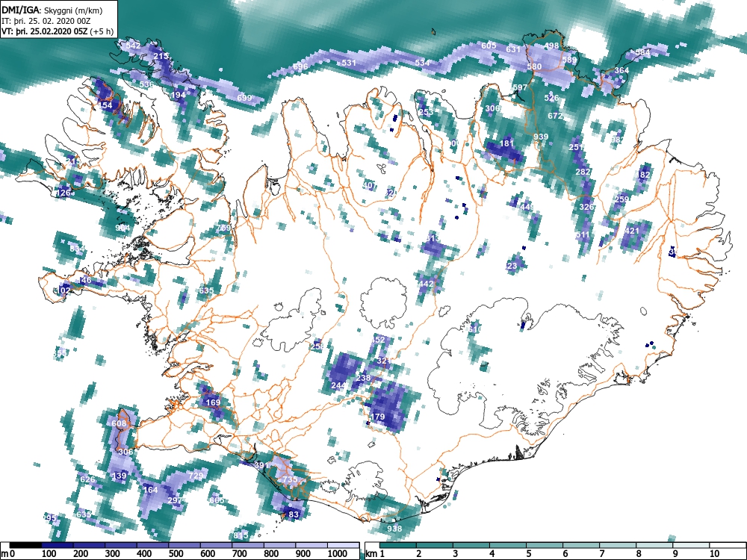The width and height of the screenshot is (747, 560).
Task: Click the map value '729'
Action: point(196,476)
